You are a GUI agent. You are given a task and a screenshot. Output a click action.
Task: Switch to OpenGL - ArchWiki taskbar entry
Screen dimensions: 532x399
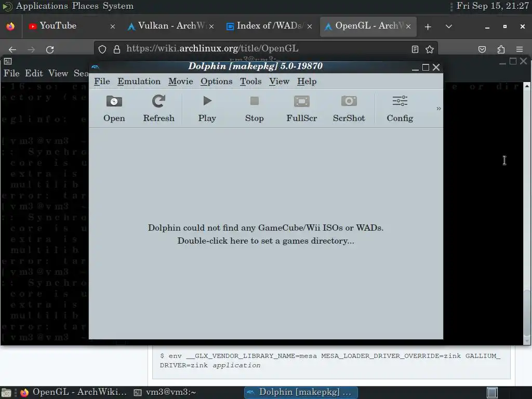tap(73, 392)
